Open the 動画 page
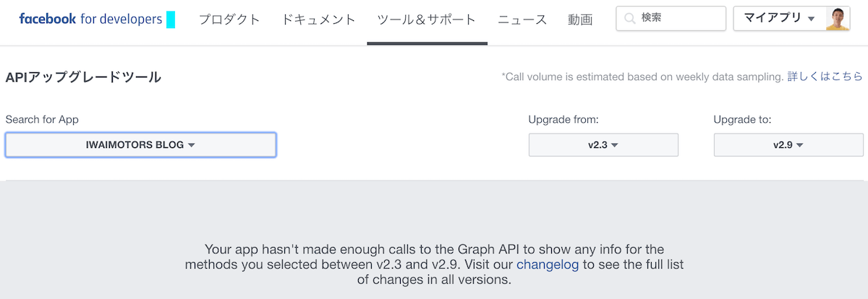Image resolution: width=868 pixels, height=299 pixels. [x=580, y=19]
